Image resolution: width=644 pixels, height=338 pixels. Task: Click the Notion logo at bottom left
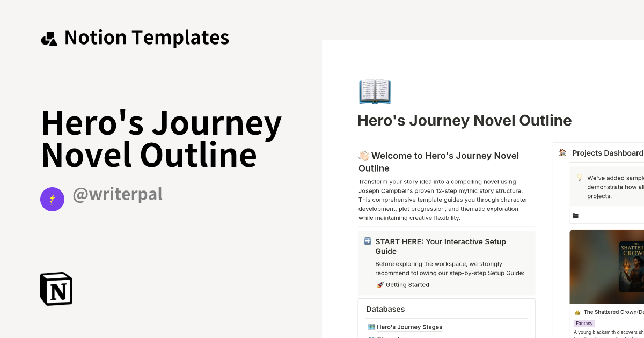tap(55, 289)
